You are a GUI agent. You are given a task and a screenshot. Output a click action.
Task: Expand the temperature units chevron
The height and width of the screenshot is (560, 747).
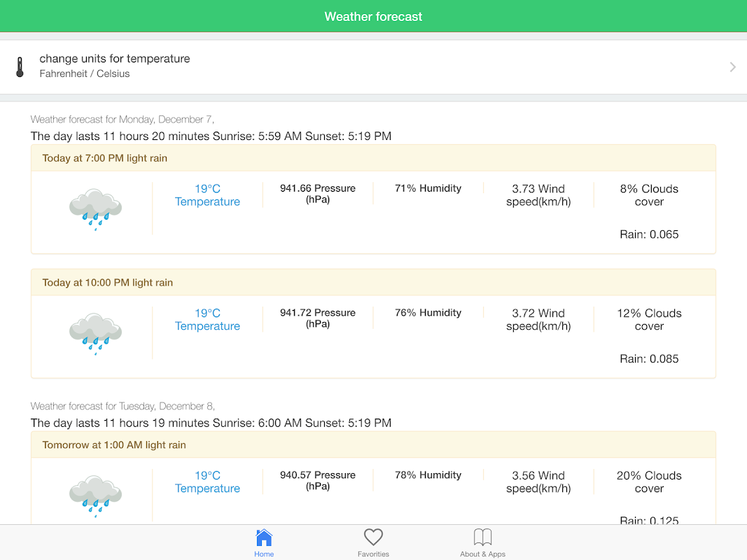point(732,67)
